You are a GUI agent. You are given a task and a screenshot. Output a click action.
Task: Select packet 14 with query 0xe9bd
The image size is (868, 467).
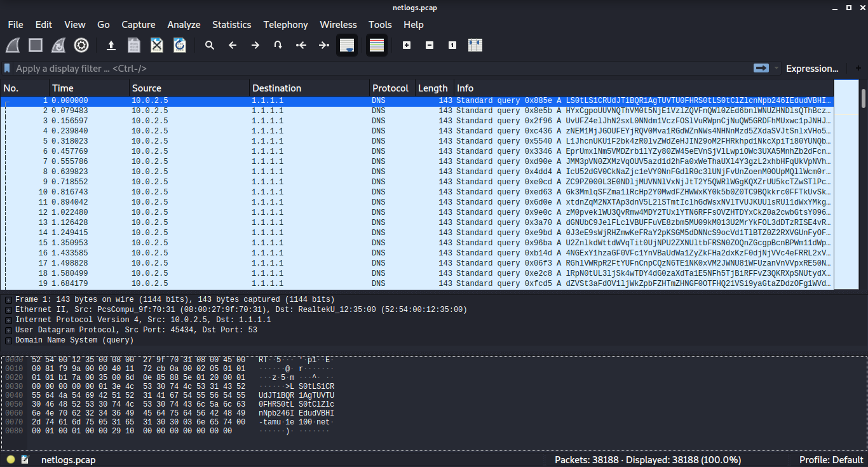pos(417,233)
